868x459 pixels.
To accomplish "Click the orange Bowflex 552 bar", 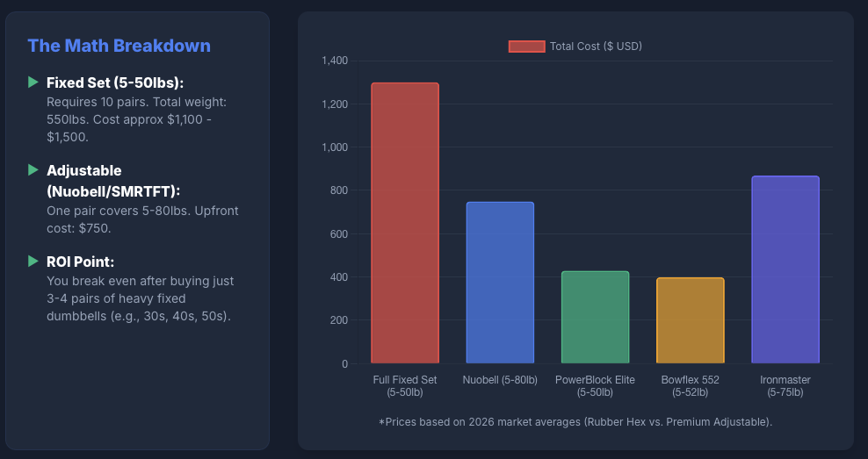I will (690, 320).
